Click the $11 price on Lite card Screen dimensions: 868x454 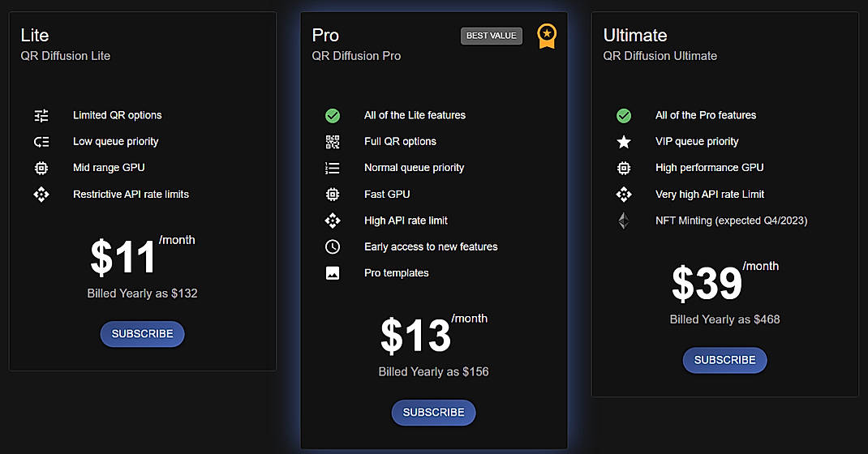pyautogui.click(x=122, y=257)
